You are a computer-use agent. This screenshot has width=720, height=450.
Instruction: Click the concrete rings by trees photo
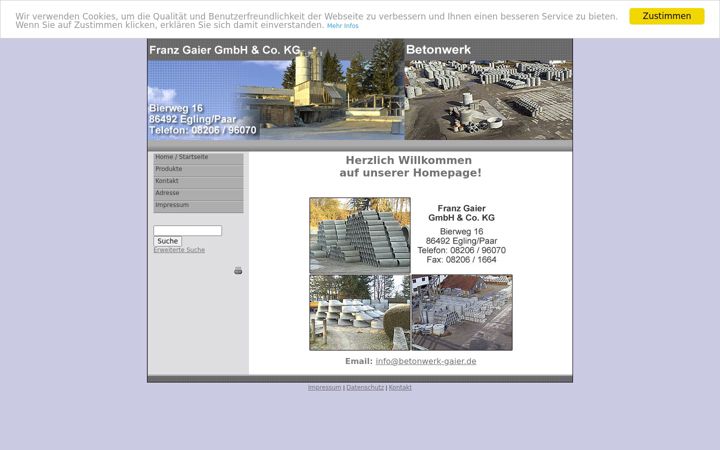(360, 313)
